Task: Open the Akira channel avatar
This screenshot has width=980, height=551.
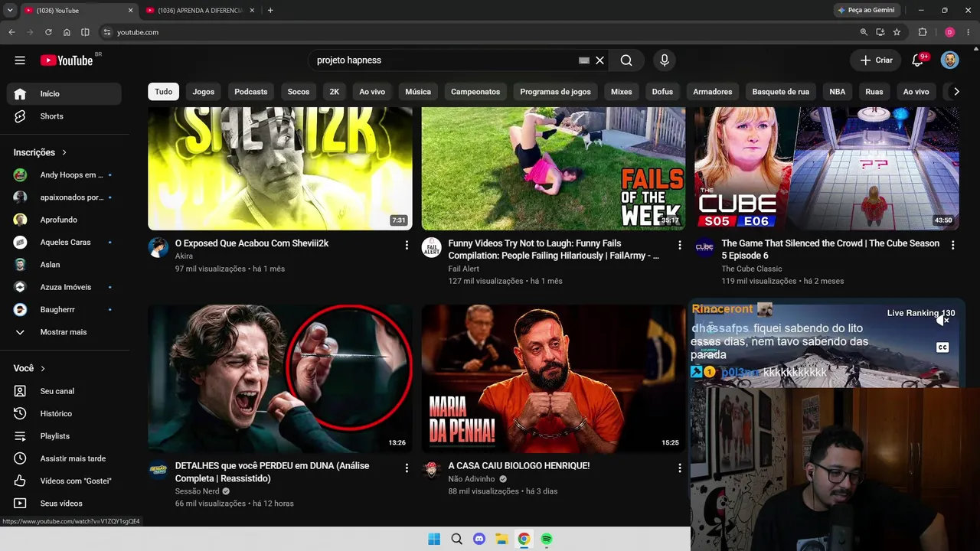Action: (x=158, y=247)
